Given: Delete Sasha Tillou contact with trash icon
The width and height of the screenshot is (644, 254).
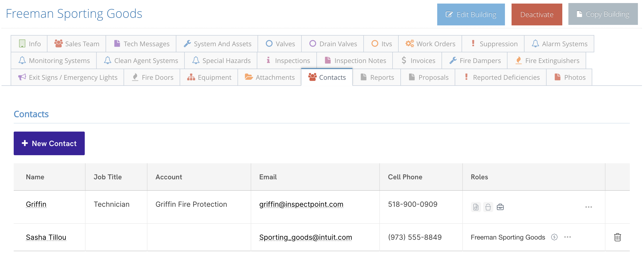Looking at the screenshot, I should pyautogui.click(x=618, y=237).
